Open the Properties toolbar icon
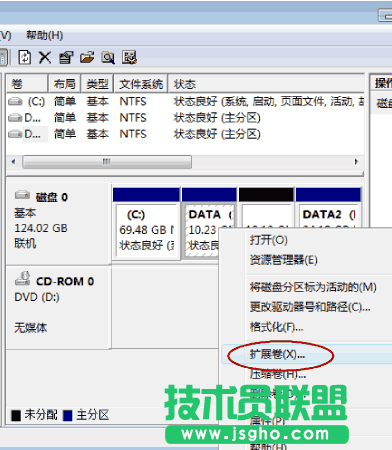Screen dimensions: 392x450 (66, 57)
